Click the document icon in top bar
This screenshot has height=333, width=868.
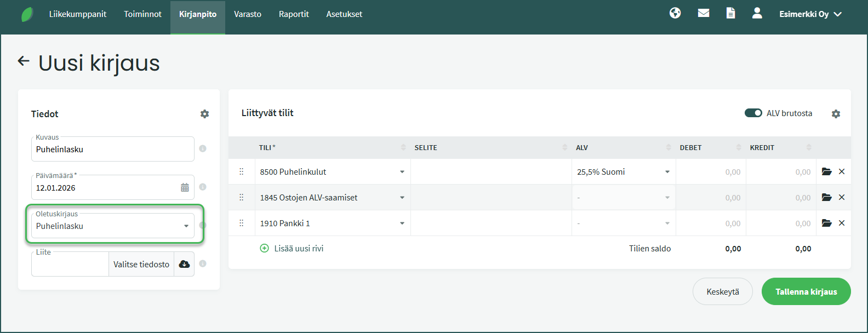click(x=730, y=13)
